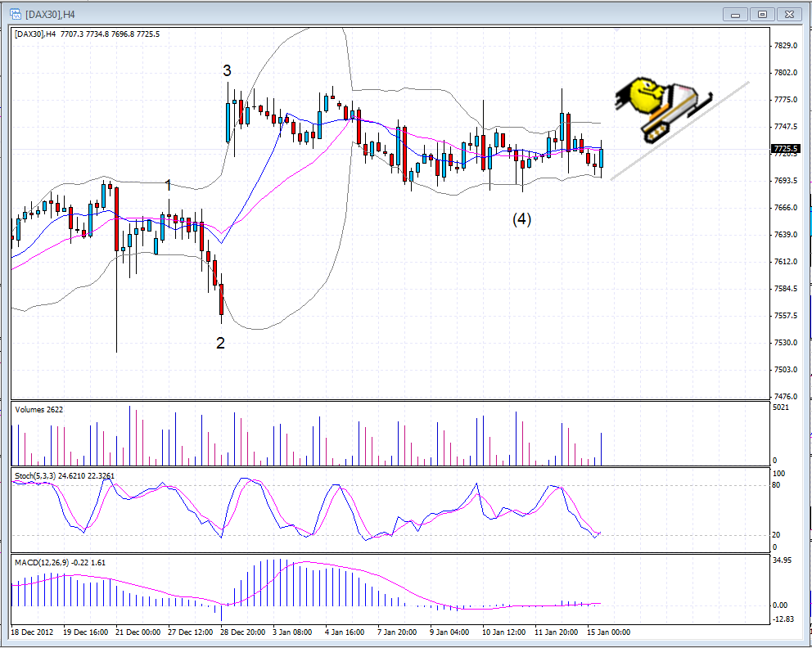Select the wave label "1" on chart

point(169,186)
